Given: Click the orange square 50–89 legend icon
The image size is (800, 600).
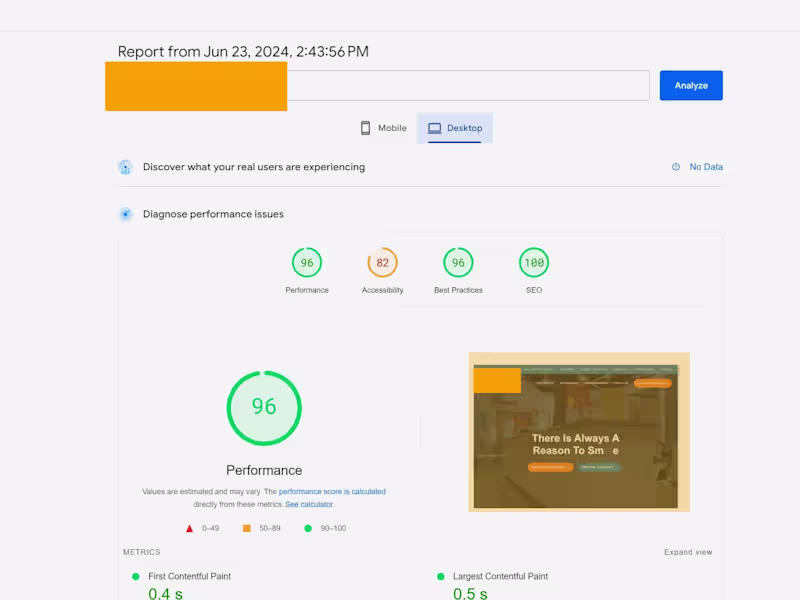Looking at the screenshot, I should coord(246,528).
